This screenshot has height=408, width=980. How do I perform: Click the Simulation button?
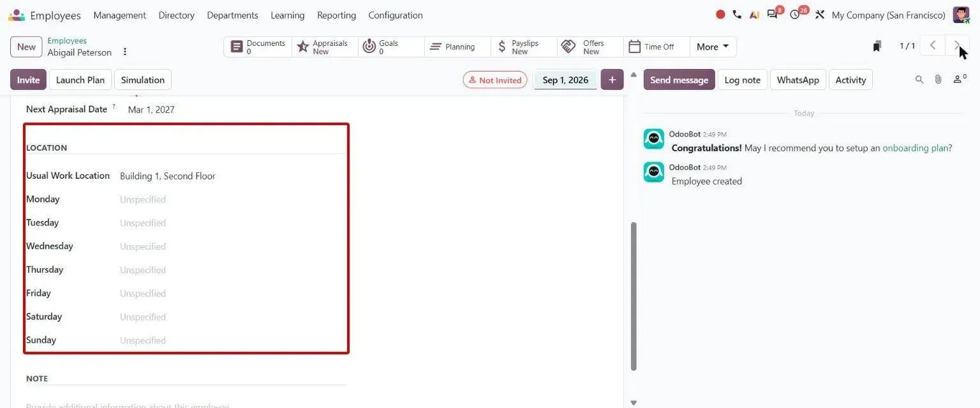click(143, 80)
